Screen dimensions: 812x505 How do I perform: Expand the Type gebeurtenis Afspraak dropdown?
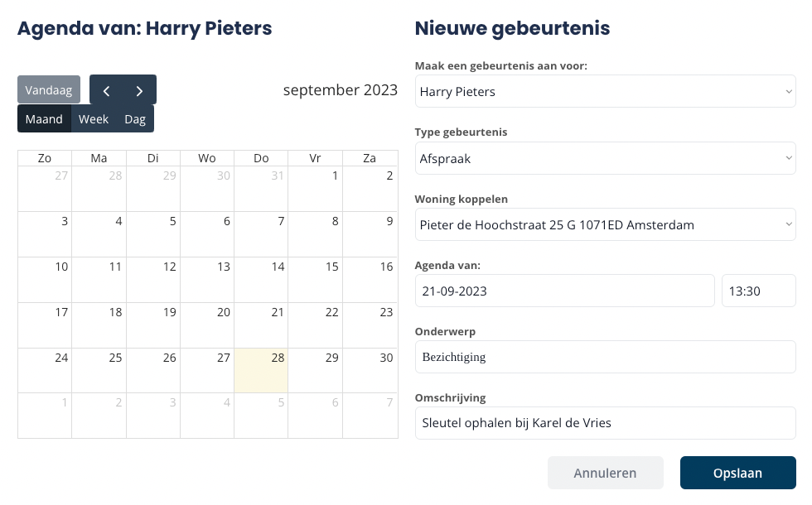coord(605,158)
